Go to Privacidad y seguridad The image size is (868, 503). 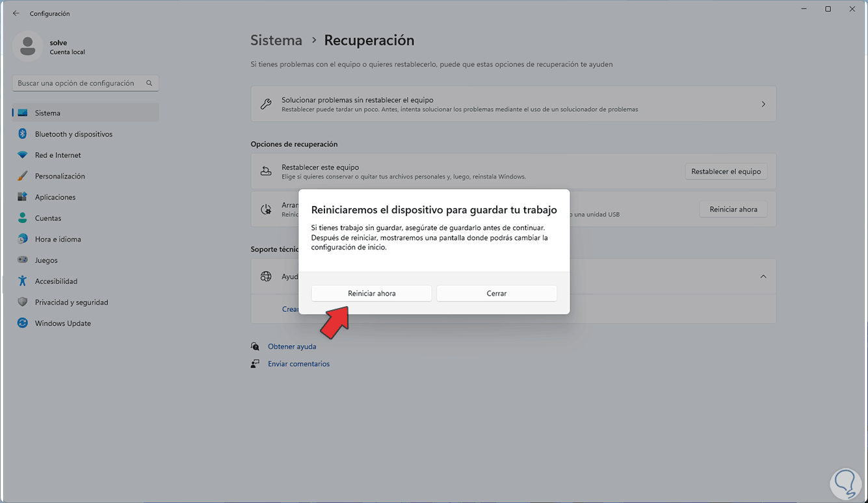[85, 302]
